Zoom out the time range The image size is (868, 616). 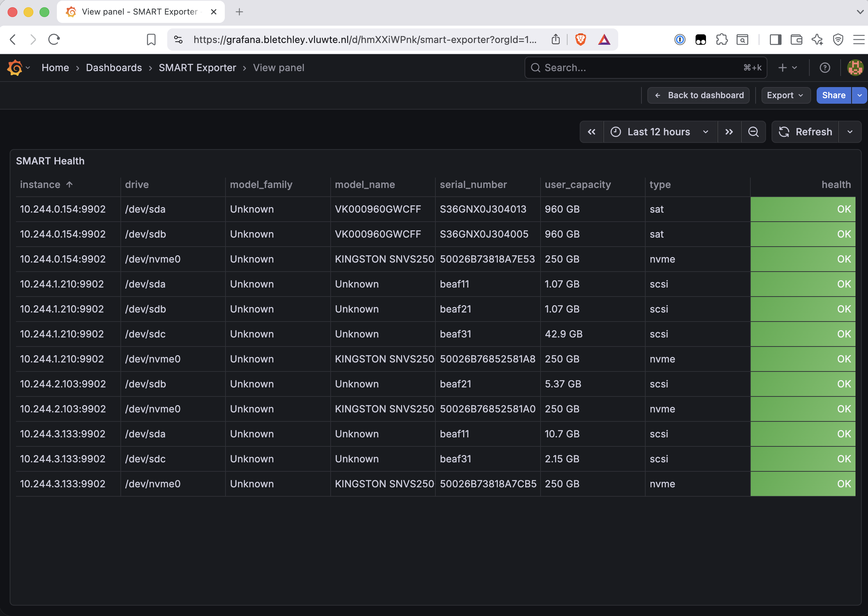pyautogui.click(x=754, y=132)
